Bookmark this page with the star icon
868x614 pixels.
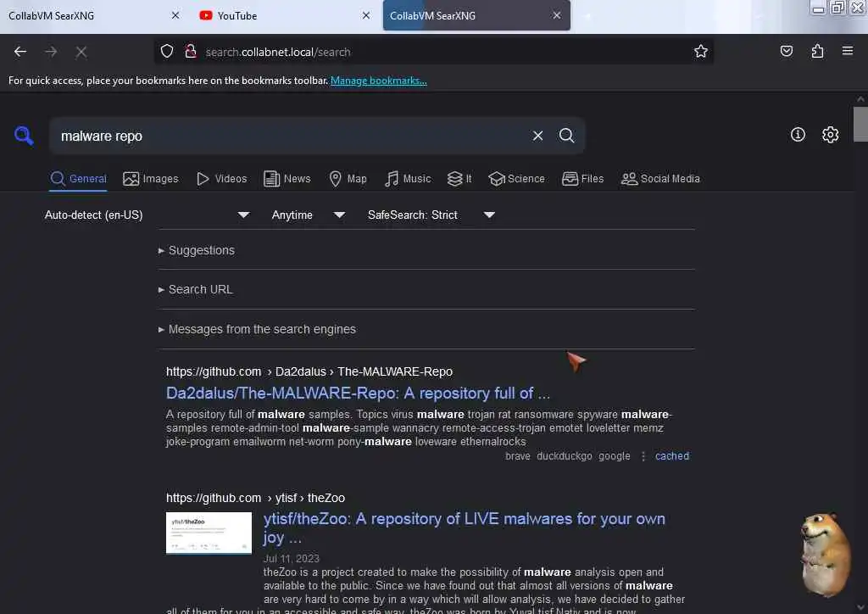[700, 52]
